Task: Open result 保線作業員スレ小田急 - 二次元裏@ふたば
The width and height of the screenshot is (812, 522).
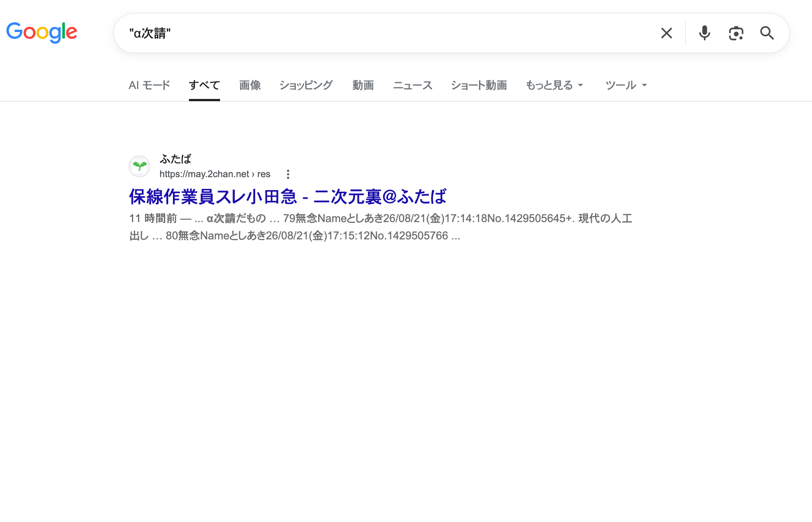Action: [x=288, y=197]
